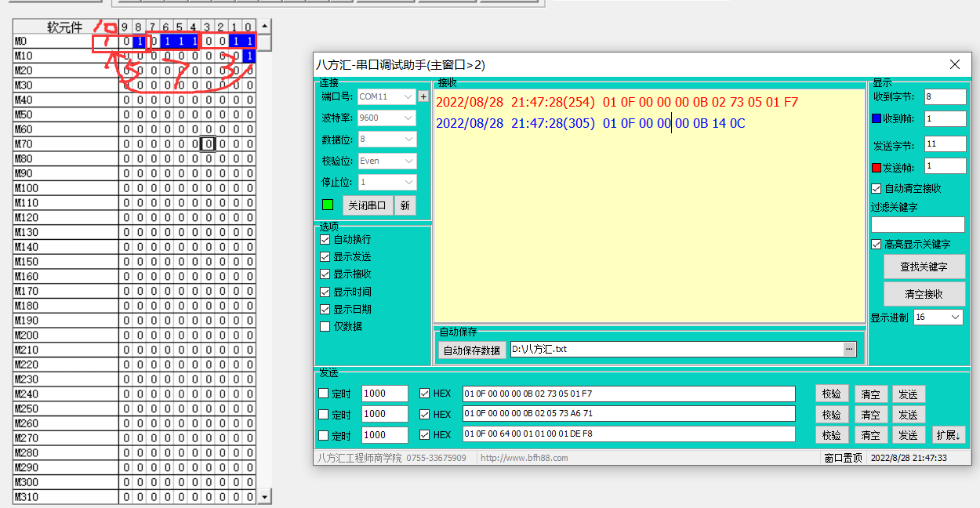Click the 过滤关键字 input field
Screen dimensions: 980x508
(x=917, y=225)
